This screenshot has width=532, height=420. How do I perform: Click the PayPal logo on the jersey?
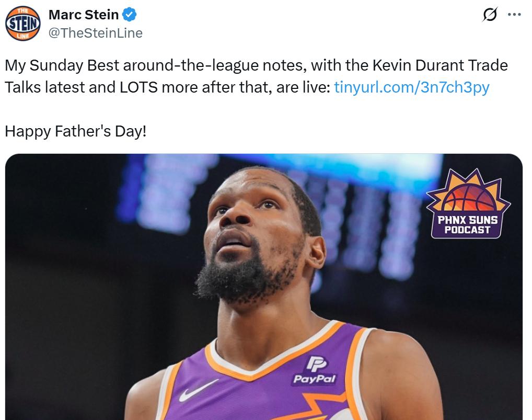point(315,370)
